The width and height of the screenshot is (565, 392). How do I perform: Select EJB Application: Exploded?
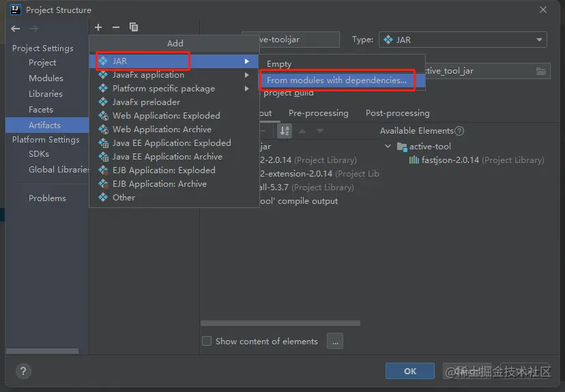(x=174, y=170)
